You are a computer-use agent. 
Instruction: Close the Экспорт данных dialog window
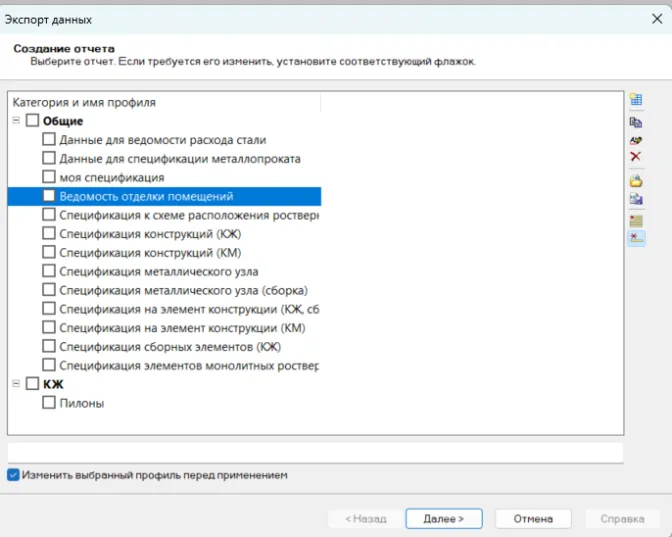(655, 17)
